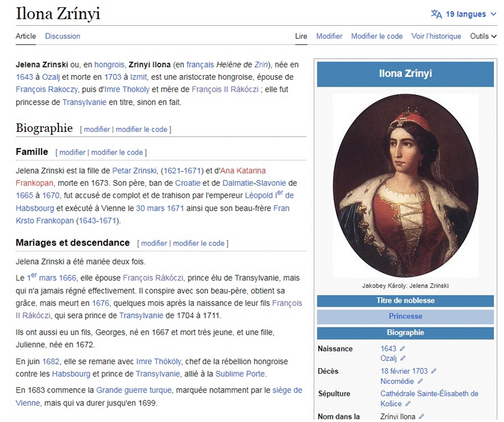Click the edit pencil beside infobox Ozalj
The width and height of the screenshot is (504, 422).
coord(403,358)
